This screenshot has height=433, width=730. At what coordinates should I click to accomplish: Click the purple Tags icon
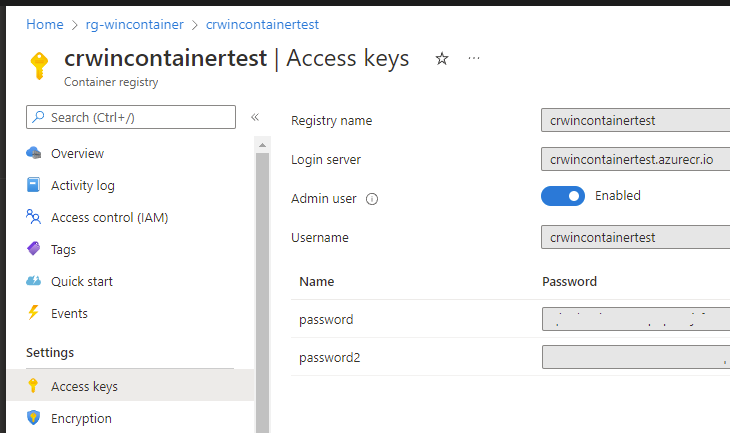pyautogui.click(x=34, y=249)
